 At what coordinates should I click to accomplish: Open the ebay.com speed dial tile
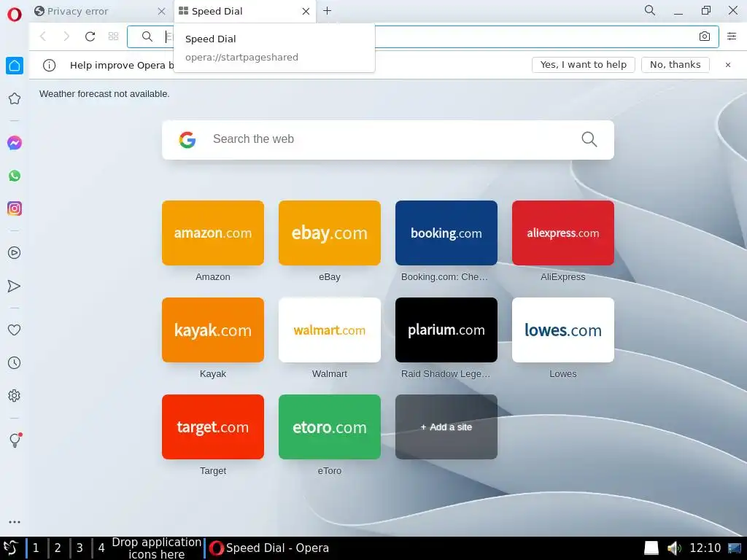pyautogui.click(x=330, y=233)
